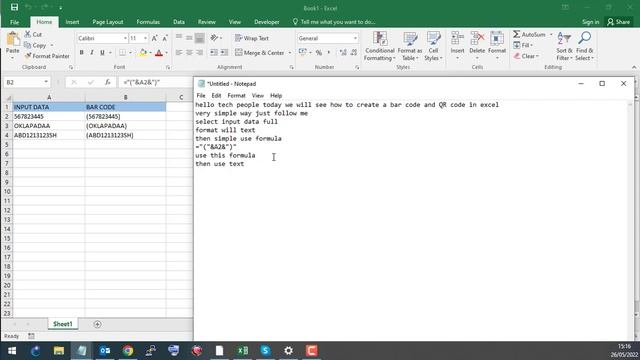
Task: Click the Borders icon
Action: pyautogui.click(x=122, y=53)
